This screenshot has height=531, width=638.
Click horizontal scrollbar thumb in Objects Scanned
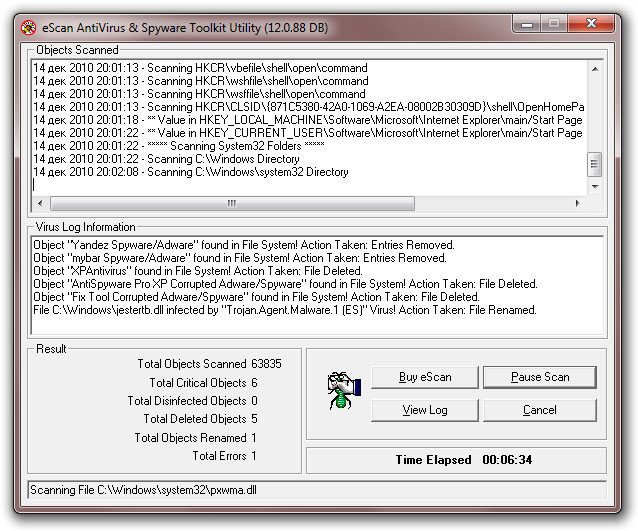[232, 203]
